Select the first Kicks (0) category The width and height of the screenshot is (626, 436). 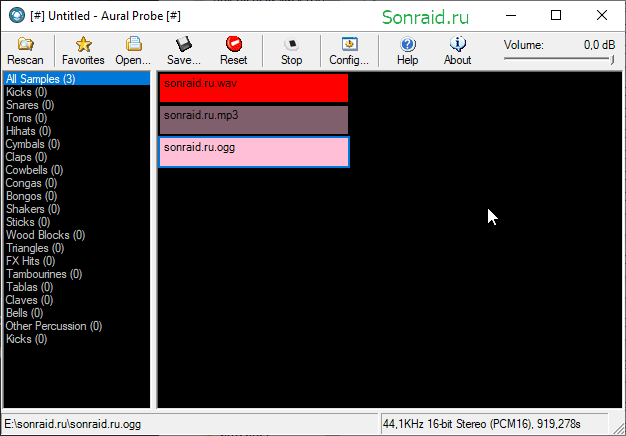(x=77, y=92)
